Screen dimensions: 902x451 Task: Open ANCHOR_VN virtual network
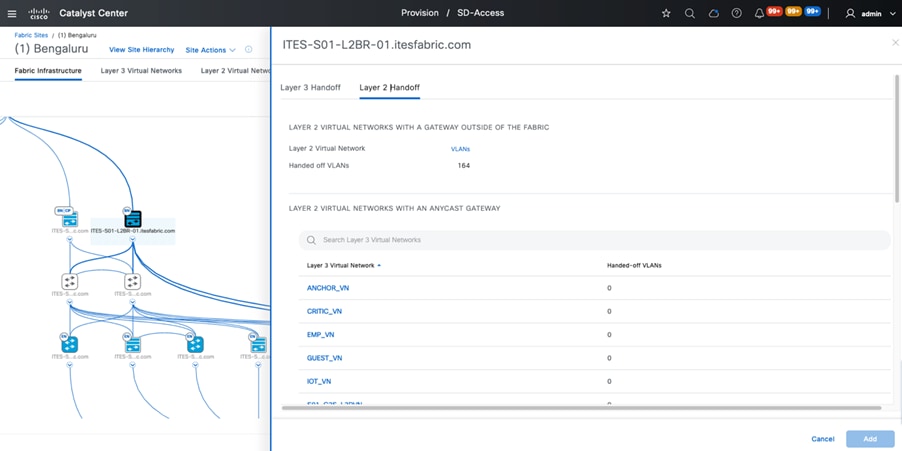click(x=328, y=288)
